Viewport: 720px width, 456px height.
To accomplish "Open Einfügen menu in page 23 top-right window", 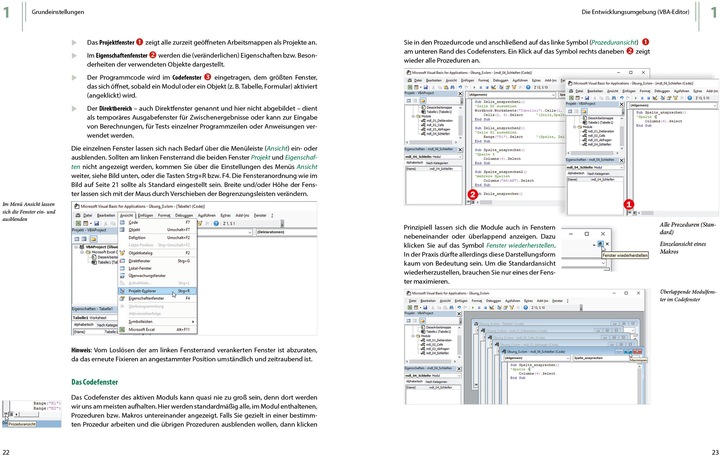I will tap(629, 91).
